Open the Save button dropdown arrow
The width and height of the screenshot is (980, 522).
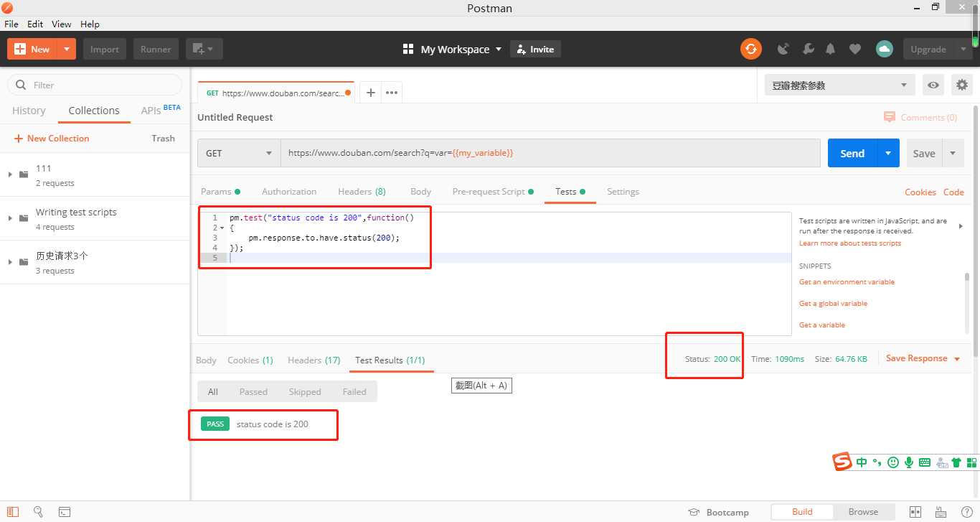point(953,153)
